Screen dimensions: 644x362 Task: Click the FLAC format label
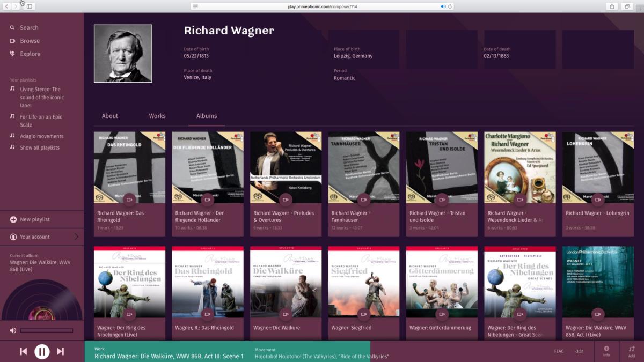point(559,351)
